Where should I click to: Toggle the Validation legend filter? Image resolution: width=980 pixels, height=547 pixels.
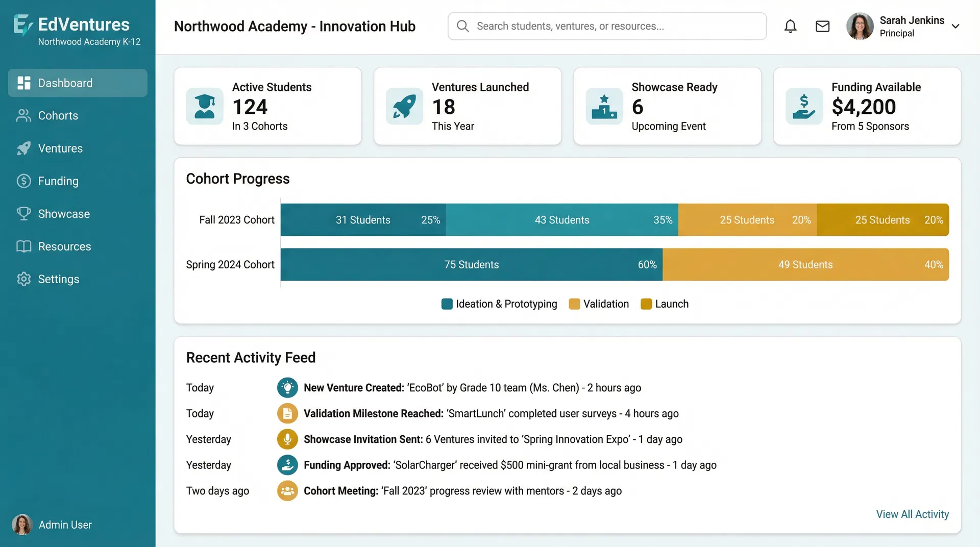click(599, 304)
